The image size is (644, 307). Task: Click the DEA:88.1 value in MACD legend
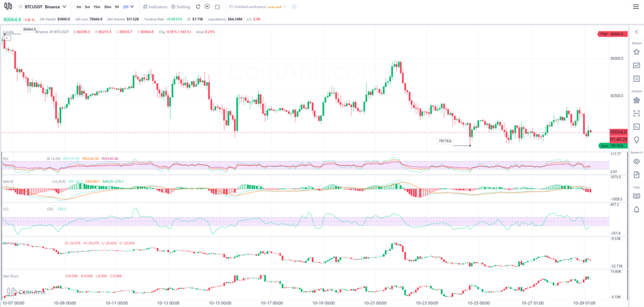tap(91, 181)
